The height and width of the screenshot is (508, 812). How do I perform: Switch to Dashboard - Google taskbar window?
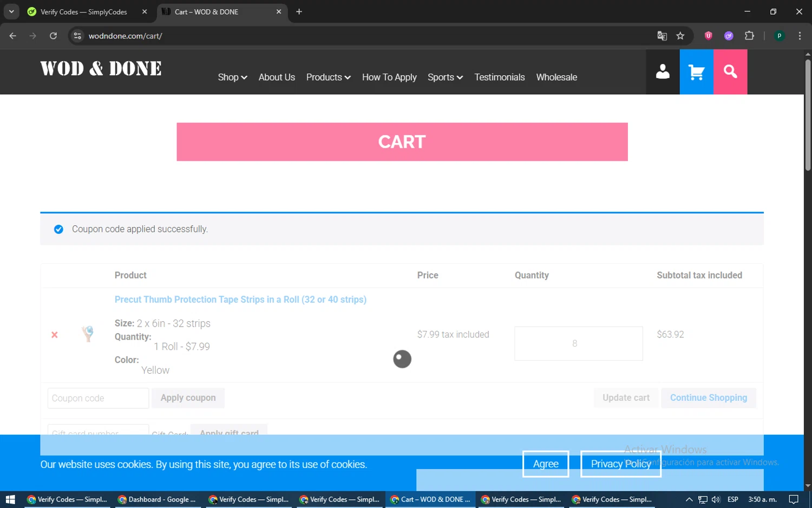point(157,499)
